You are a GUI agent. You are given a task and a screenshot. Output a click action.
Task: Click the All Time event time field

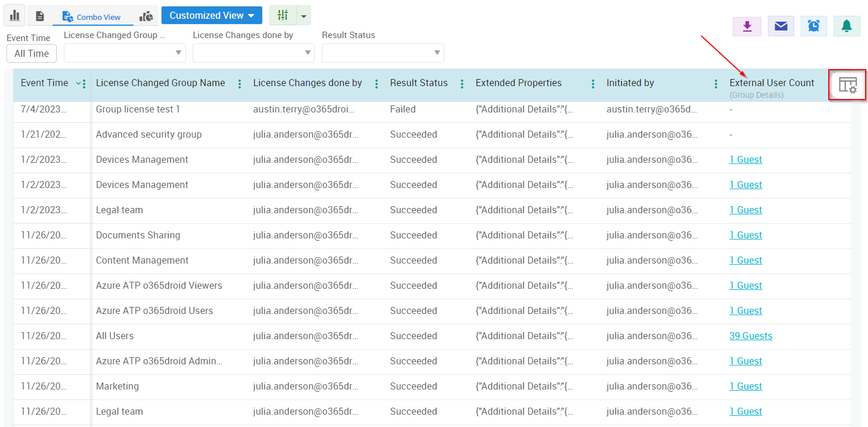(x=31, y=53)
